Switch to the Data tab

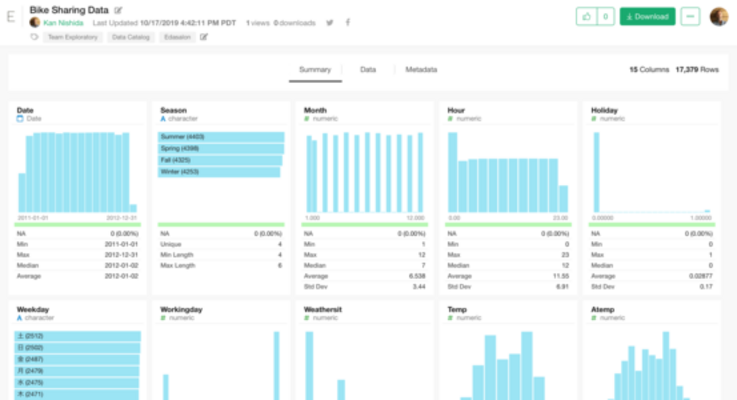[368, 70]
